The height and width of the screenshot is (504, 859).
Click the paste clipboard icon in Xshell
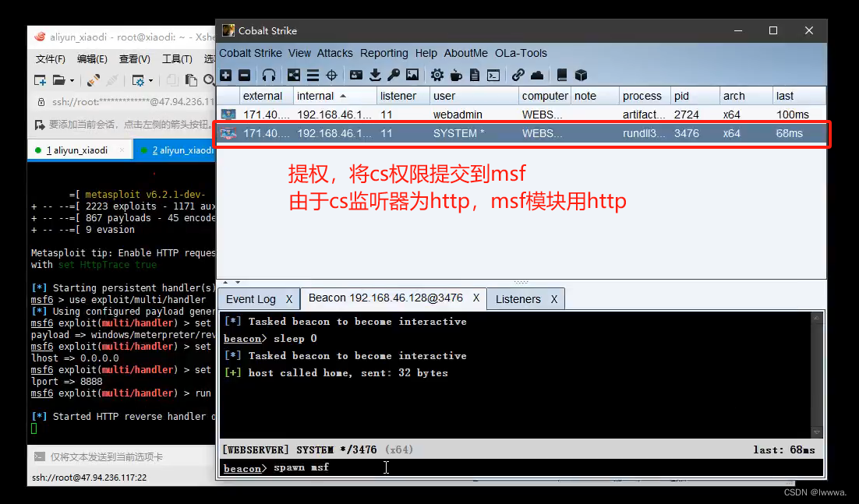tap(191, 80)
